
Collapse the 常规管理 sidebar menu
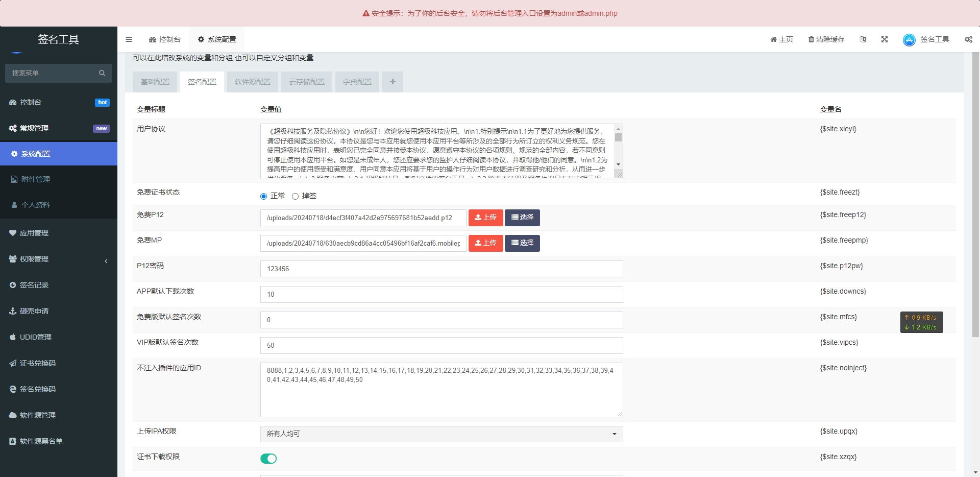[x=59, y=128]
